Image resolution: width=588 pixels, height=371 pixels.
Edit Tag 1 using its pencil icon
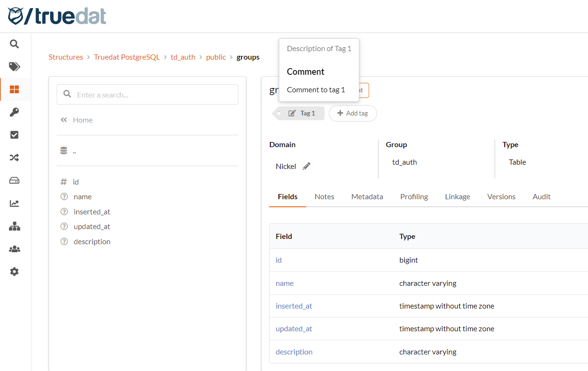[x=292, y=113]
